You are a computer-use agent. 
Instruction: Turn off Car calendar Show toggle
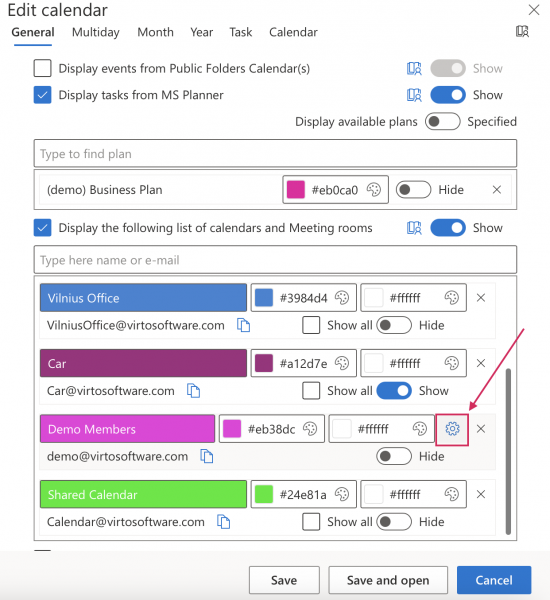tap(394, 391)
